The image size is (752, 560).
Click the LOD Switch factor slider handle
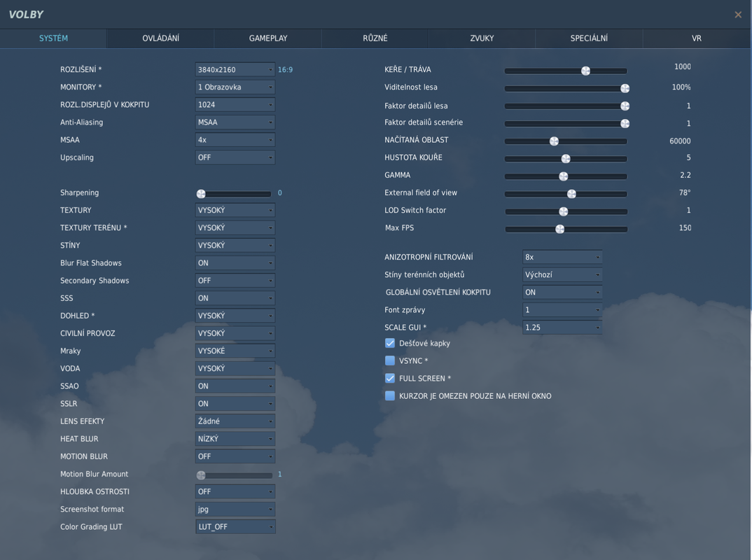(564, 211)
